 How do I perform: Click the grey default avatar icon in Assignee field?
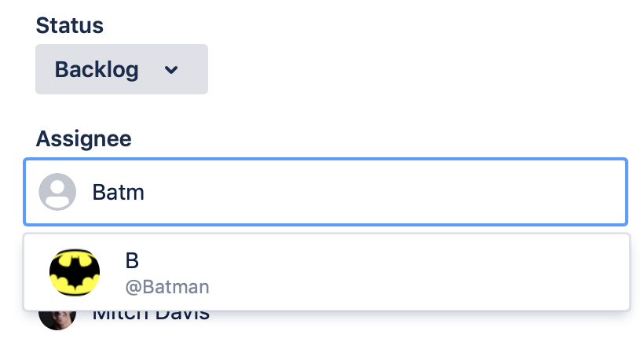tap(57, 192)
